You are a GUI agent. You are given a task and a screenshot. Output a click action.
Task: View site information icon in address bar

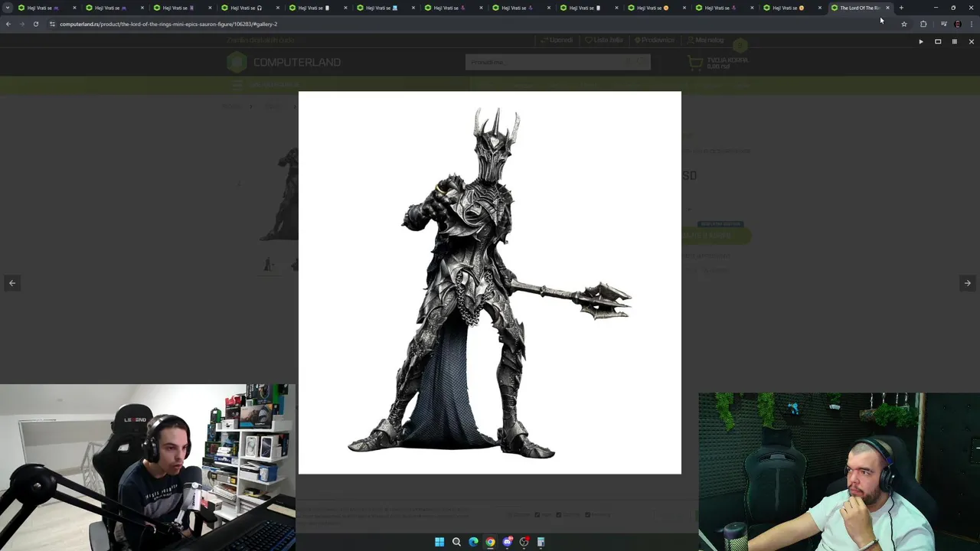52,24
